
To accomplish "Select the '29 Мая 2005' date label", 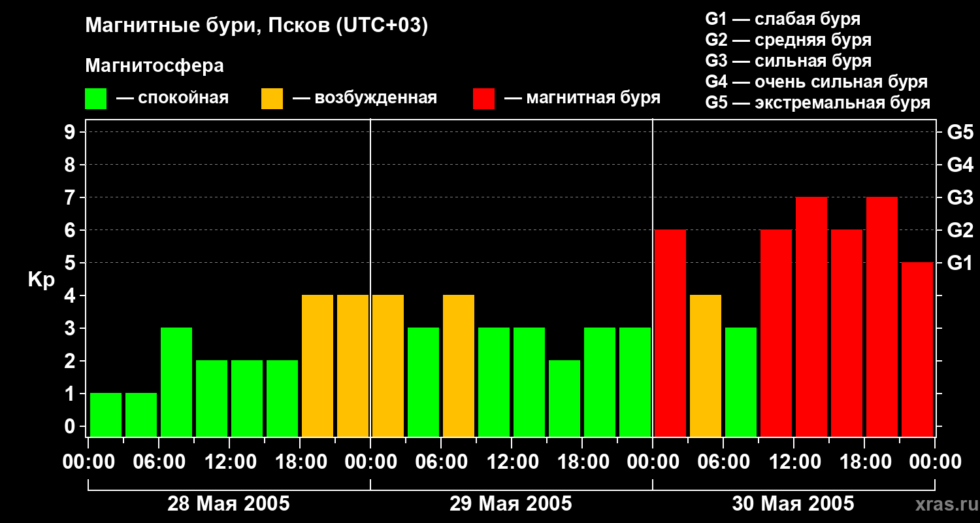I will point(511,504).
